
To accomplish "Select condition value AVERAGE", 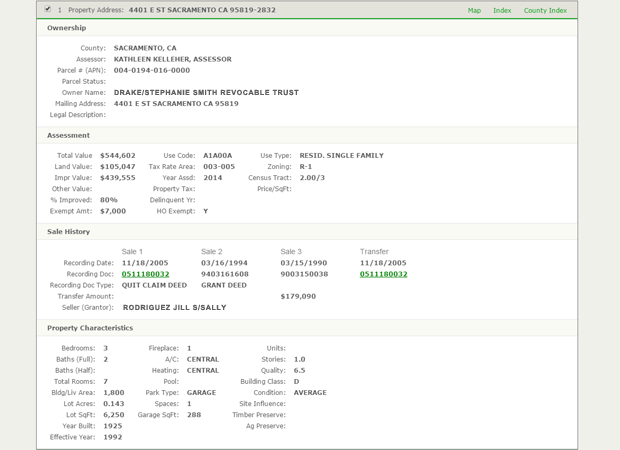I will 310,392.
